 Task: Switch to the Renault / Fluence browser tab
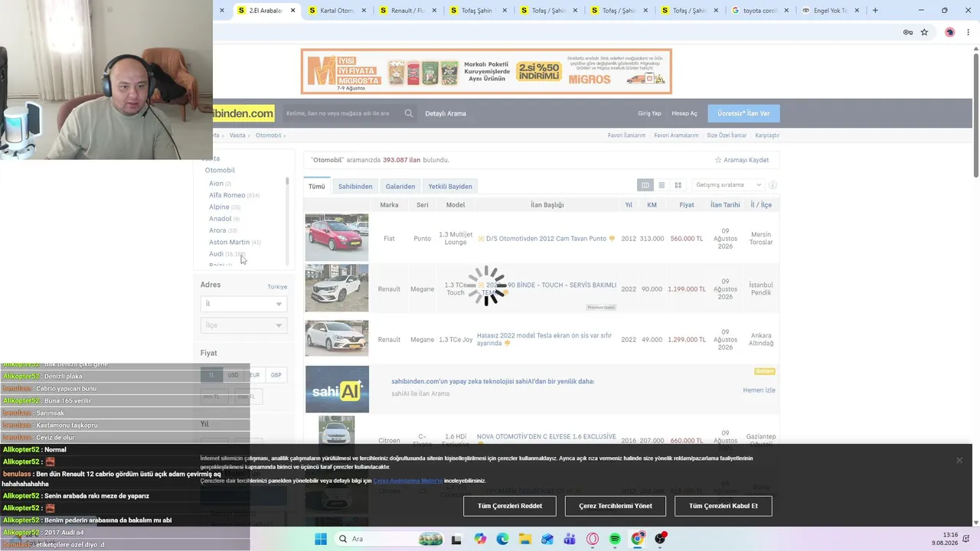pyautogui.click(x=407, y=11)
